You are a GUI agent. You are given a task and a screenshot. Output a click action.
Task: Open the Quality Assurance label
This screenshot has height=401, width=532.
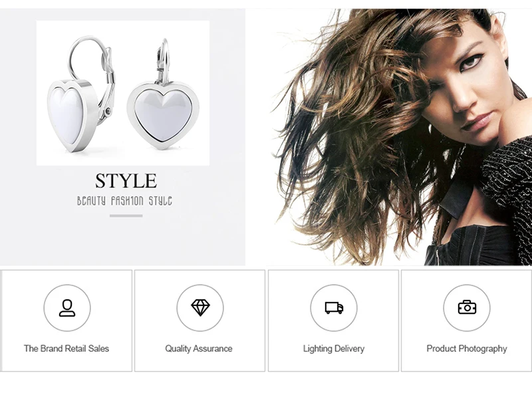click(199, 348)
